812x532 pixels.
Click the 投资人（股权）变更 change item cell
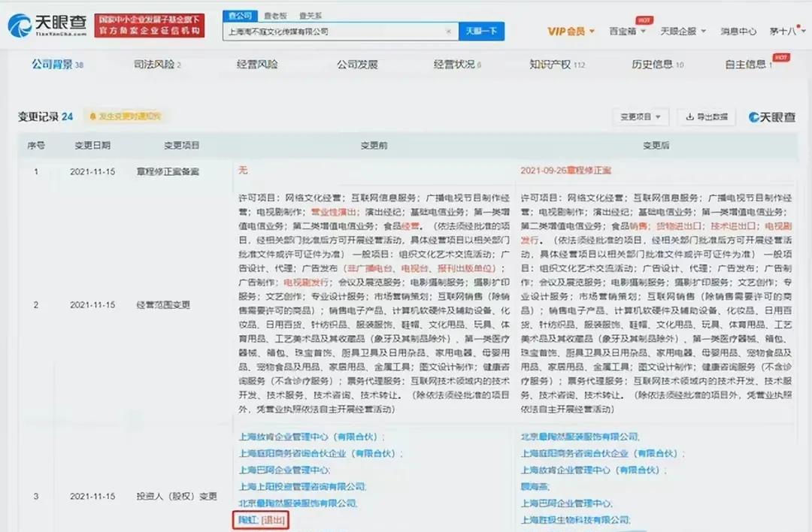tap(177, 496)
